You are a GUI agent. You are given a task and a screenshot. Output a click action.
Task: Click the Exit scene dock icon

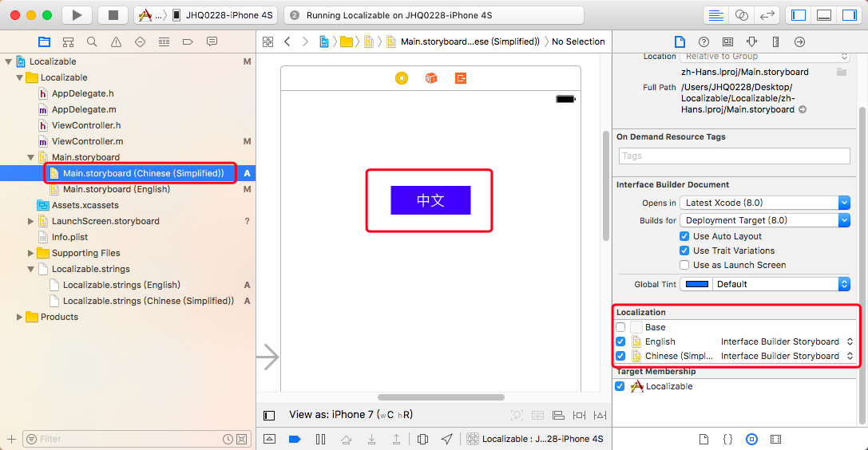[461, 78]
